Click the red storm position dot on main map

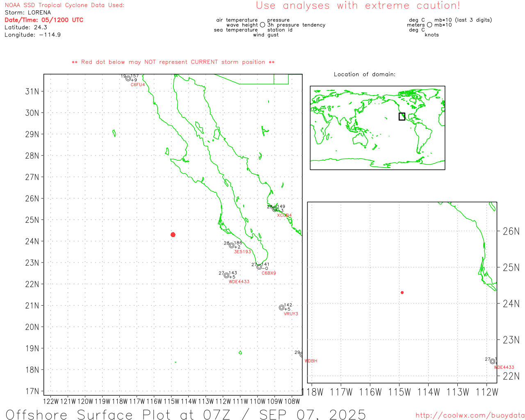coord(173,235)
